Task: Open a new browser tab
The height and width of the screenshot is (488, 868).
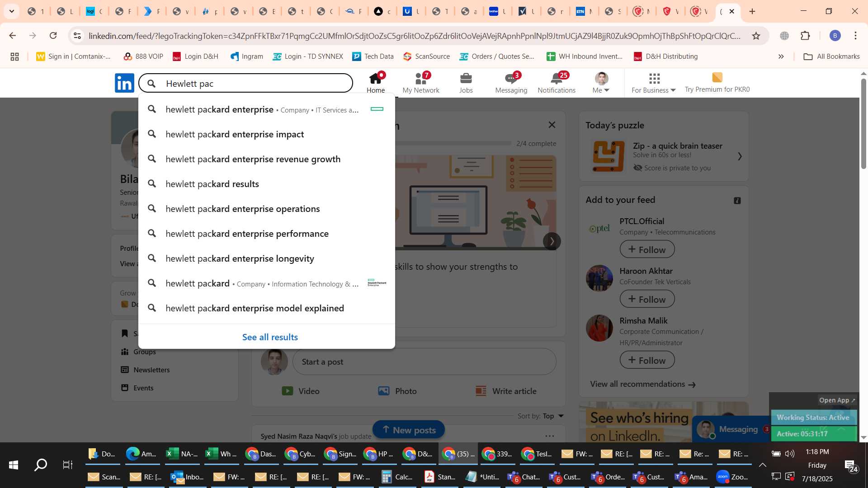Action: (752, 11)
